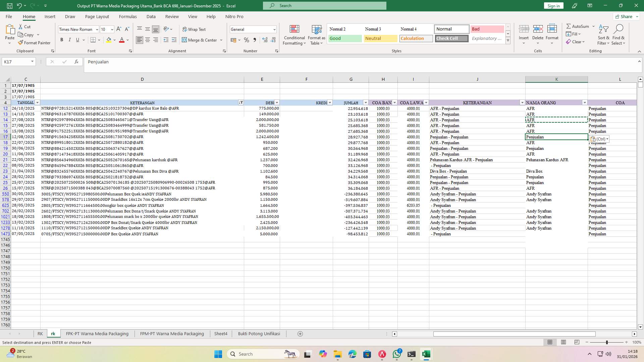
Task: Open the font name dropdown
Action: pyautogui.click(x=97, y=29)
